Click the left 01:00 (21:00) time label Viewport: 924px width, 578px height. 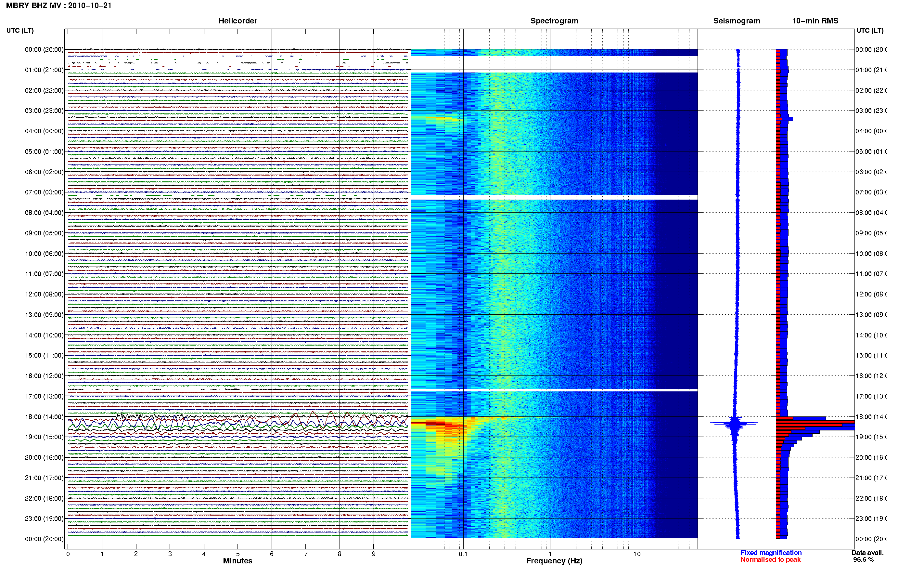[x=44, y=70]
